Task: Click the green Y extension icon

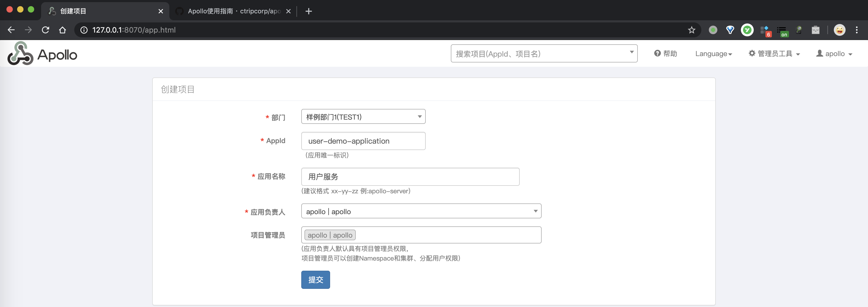Action: (747, 30)
